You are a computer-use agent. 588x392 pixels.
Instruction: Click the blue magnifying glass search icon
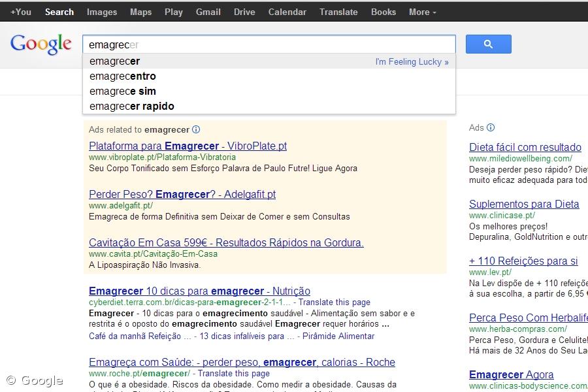point(488,44)
